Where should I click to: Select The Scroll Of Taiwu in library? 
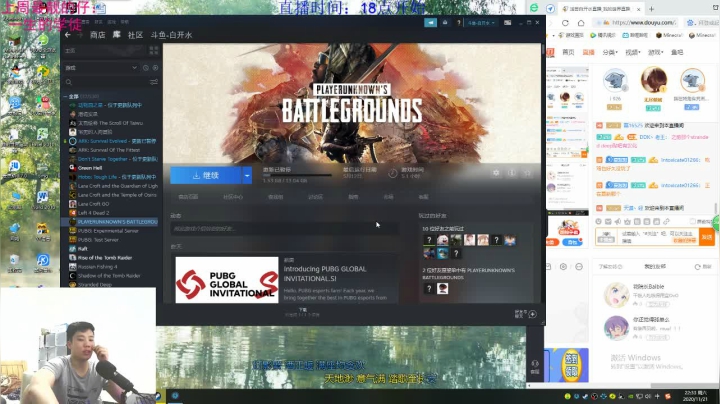coord(110,123)
